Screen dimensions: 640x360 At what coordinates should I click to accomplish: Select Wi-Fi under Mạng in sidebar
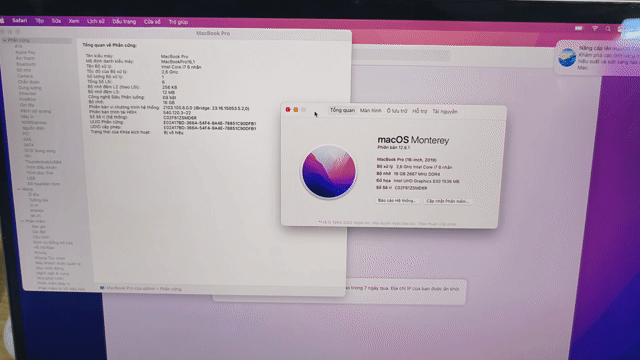pos(36,216)
